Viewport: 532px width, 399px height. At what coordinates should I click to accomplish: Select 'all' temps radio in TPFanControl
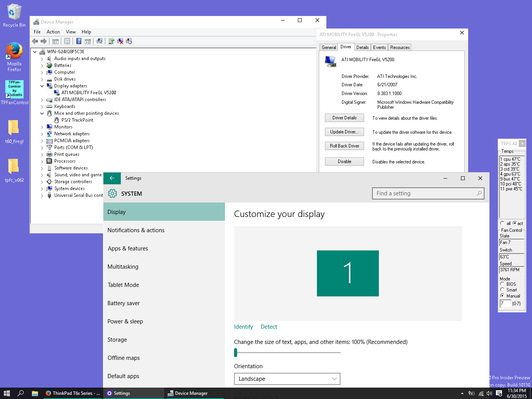click(x=502, y=223)
